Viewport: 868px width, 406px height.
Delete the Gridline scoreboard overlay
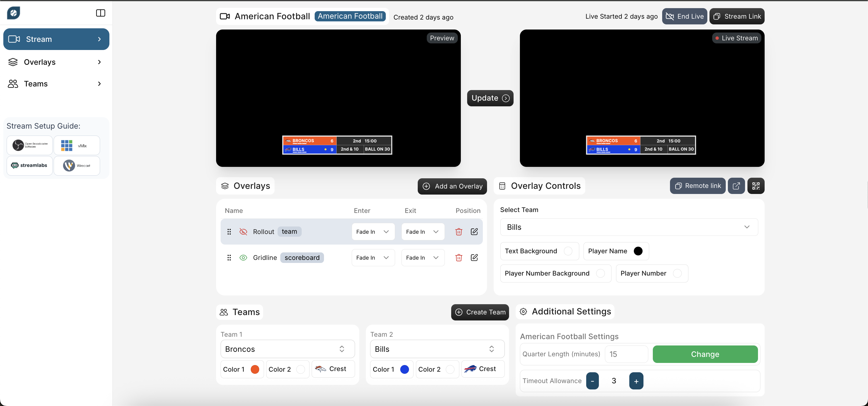click(x=458, y=258)
